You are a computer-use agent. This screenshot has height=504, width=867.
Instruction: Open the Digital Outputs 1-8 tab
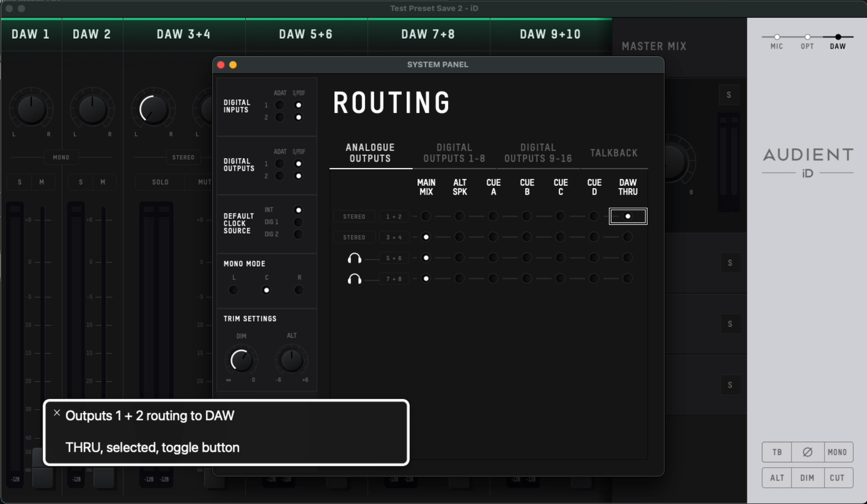click(454, 153)
